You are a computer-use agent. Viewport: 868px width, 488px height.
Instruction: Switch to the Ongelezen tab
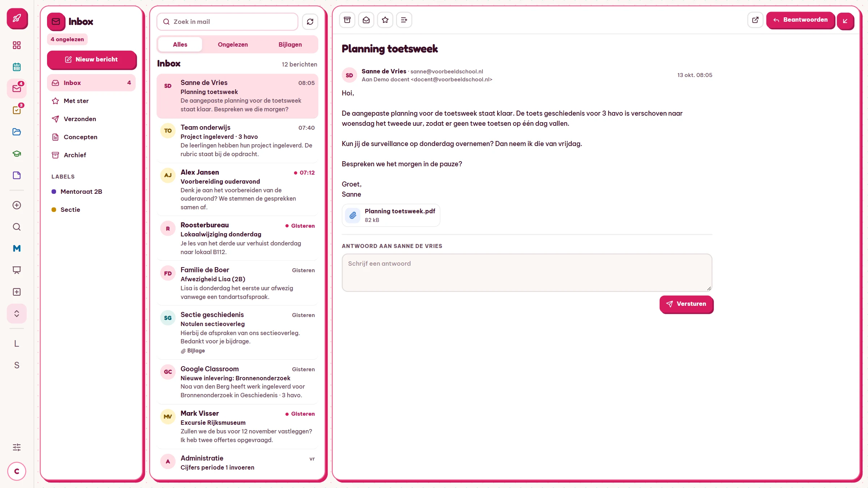coord(233,44)
